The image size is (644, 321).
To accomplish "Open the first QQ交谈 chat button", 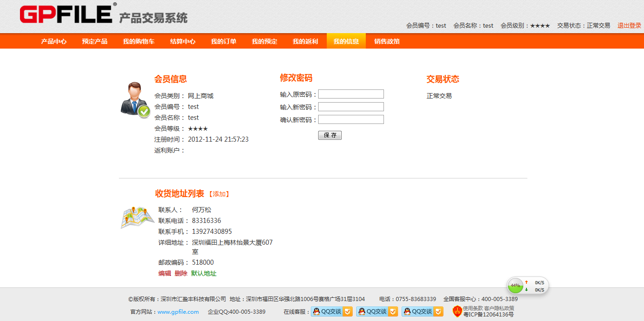I will (x=331, y=311).
